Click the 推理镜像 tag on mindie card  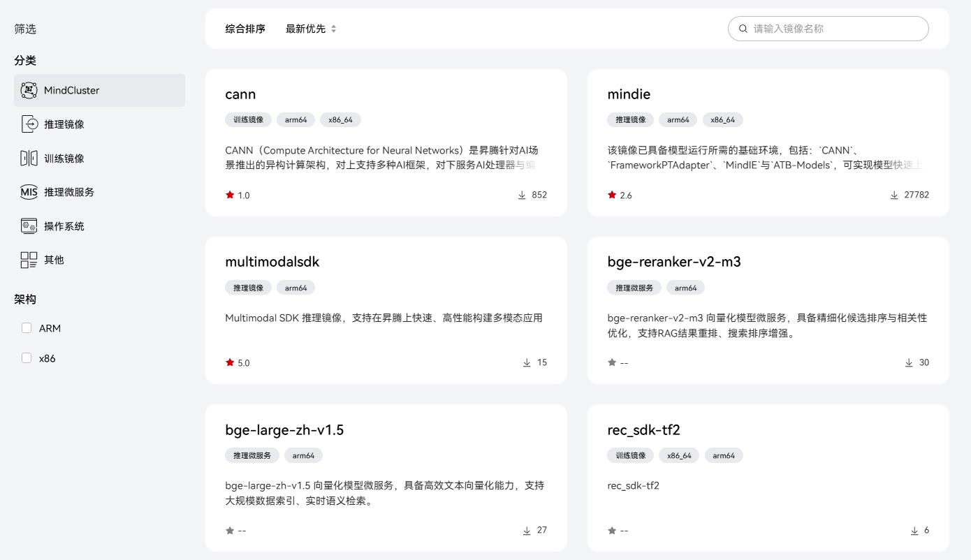[630, 119]
